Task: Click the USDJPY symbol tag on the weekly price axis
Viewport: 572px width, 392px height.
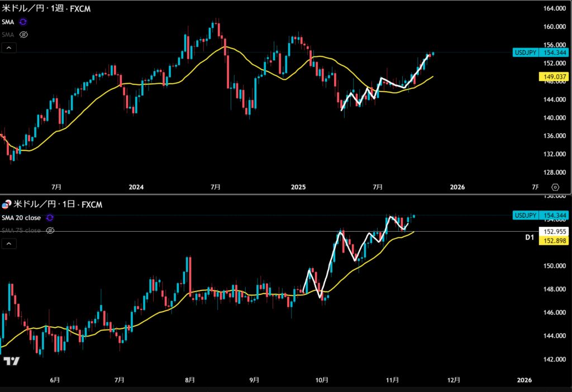Action: (x=525, y=52)
